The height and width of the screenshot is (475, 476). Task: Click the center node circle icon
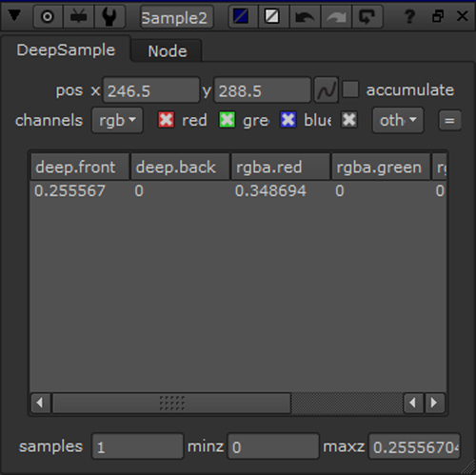(48, 16)
